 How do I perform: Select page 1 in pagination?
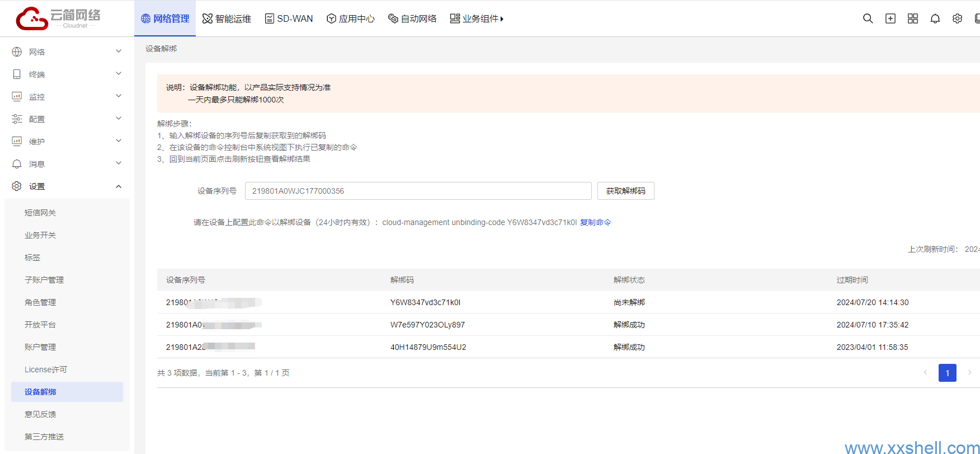point(947,373)
